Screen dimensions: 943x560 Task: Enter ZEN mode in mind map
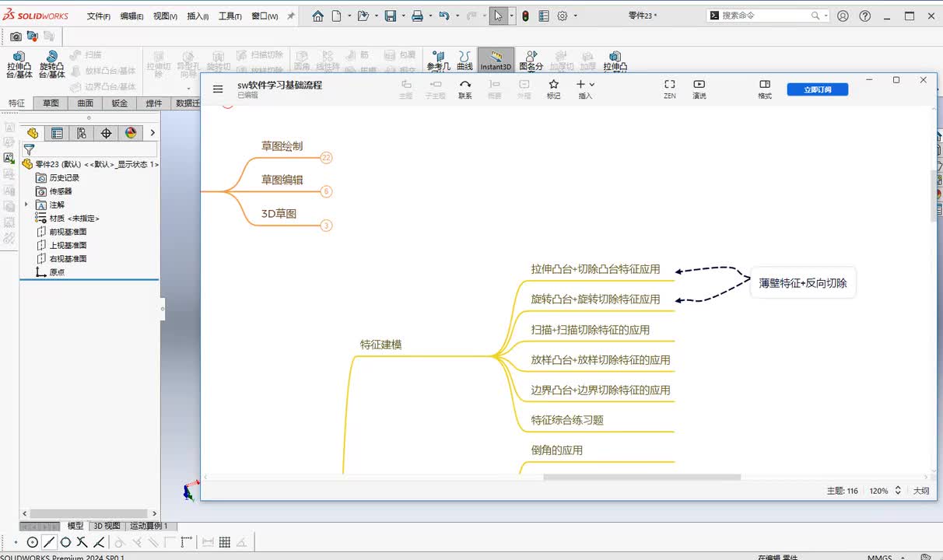[670, 89]
